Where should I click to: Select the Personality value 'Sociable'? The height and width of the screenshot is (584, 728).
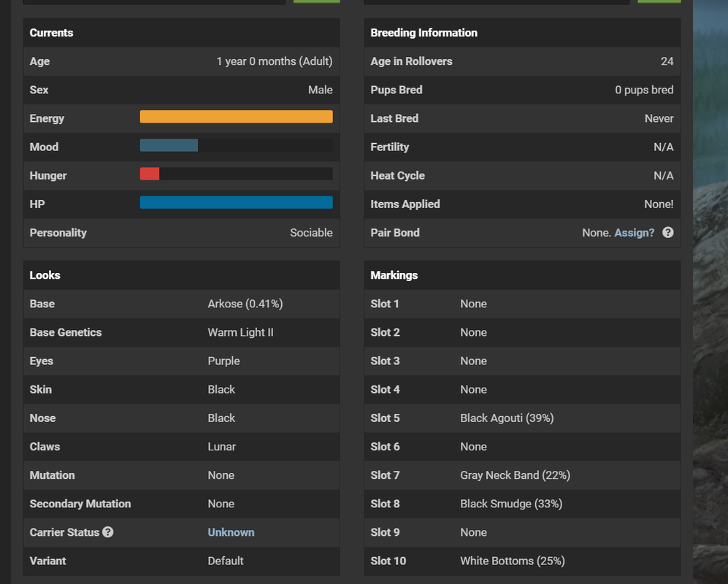(312, 233)
